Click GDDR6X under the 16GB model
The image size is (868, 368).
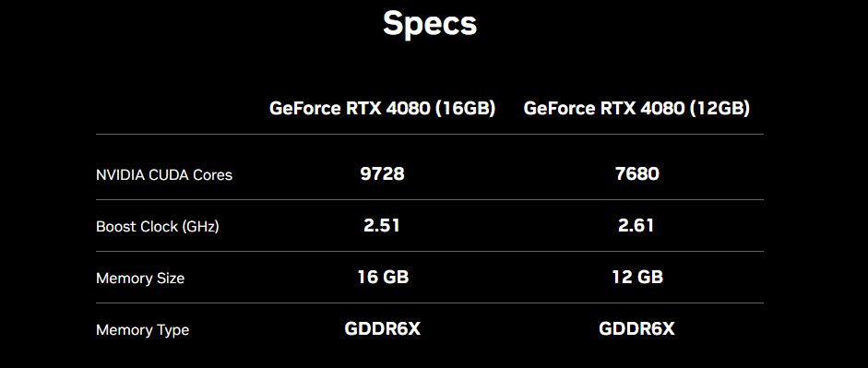click(383, 328)
